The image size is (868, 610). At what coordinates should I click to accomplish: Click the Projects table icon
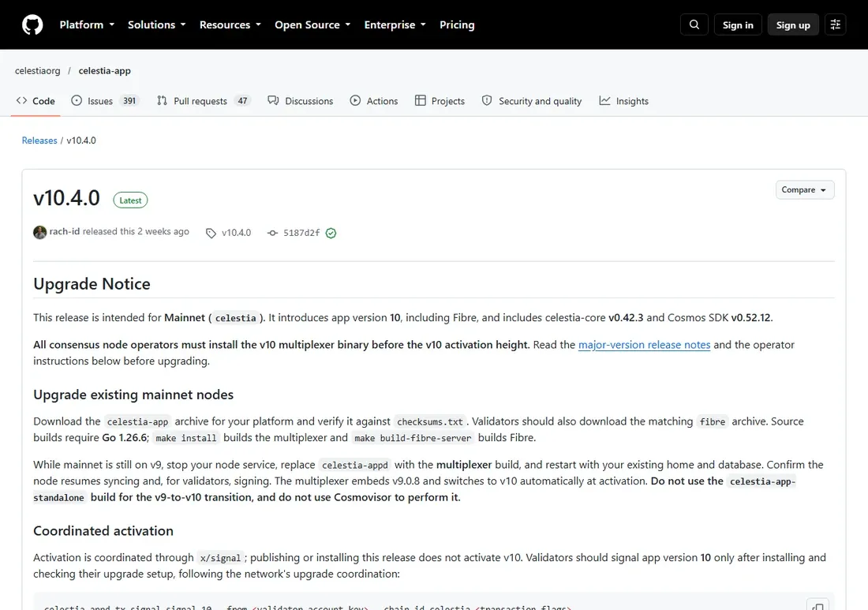[420, 101]
